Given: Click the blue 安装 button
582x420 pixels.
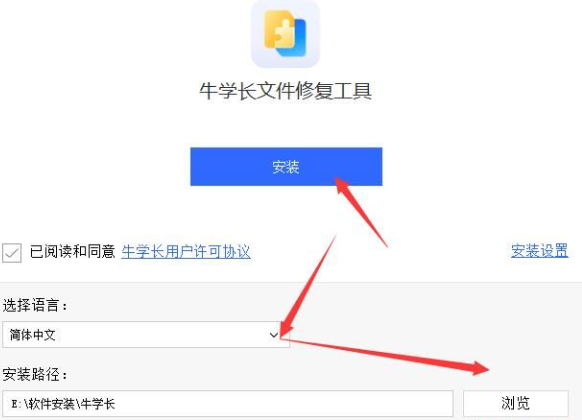Looking at the screenshot, I should coord(286,167).
